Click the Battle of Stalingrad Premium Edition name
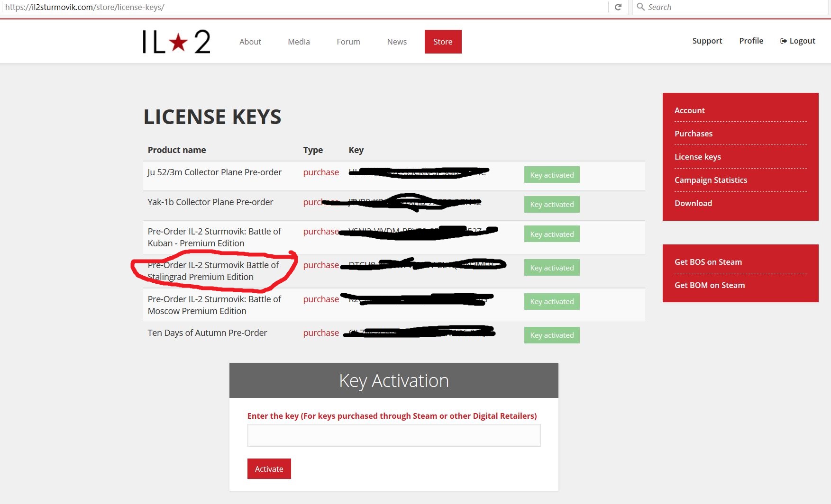Image resolution: width=831 pixels, height=504 pixels. [x=213, y=271]
